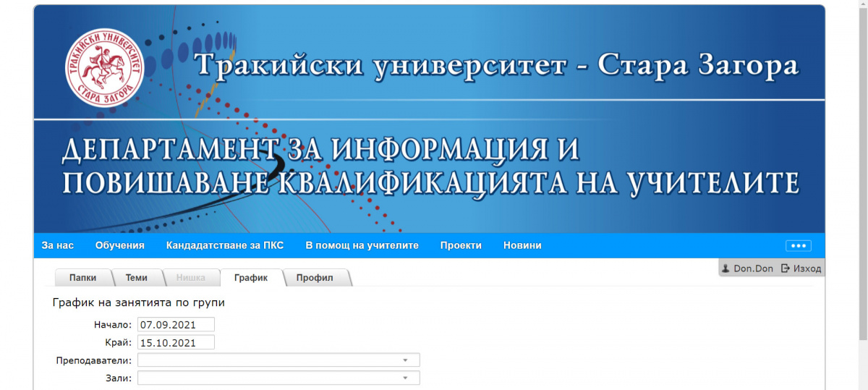The height and width of the screenshot is (390, 868).
Task: Click the Начало label
Action: (x=113, y=325)
